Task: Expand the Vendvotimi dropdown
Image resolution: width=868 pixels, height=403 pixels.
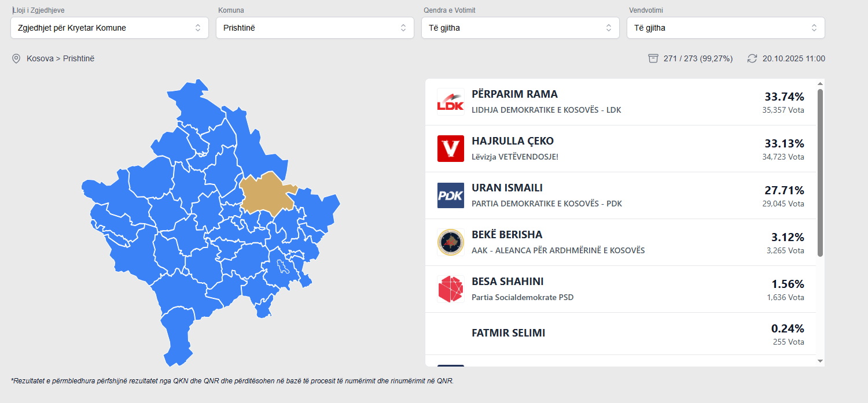Action: pyautogui.click(x=726, y=28)
